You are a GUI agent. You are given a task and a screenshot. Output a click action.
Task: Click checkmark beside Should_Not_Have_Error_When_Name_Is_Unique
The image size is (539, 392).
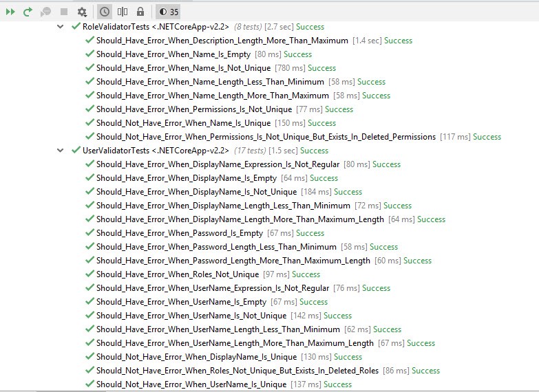89,122
